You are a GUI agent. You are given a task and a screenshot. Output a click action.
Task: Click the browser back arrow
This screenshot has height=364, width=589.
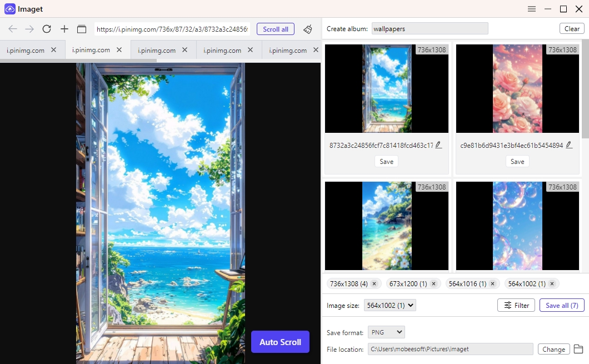12,29
